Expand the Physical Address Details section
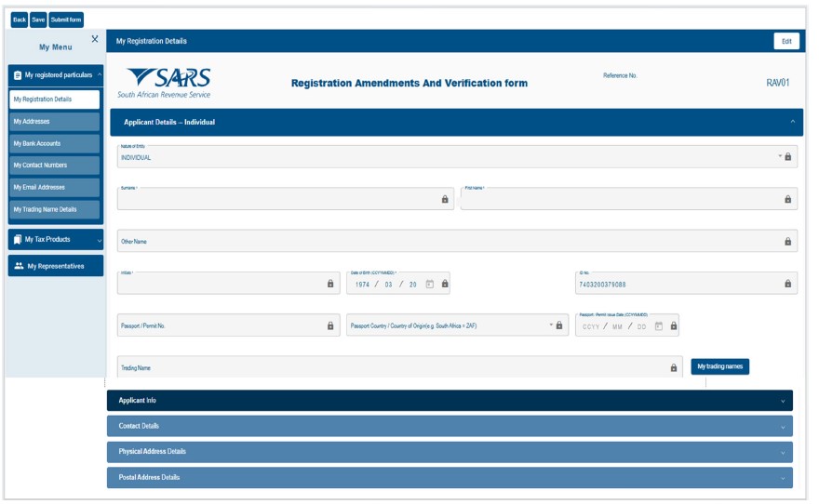This screenshot has width=819, height=504. 450,452
